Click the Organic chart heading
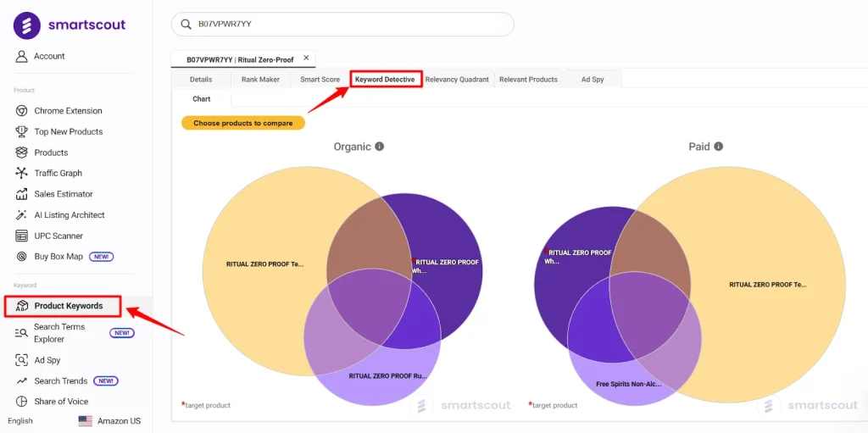The width and height of the screenshot is (868, 433). point(352,147)
